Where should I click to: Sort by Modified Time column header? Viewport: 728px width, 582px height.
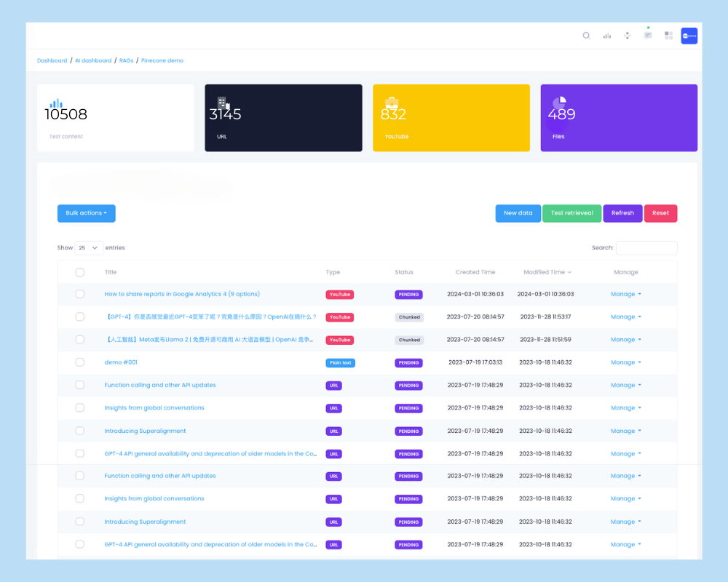tap(547, 272)
